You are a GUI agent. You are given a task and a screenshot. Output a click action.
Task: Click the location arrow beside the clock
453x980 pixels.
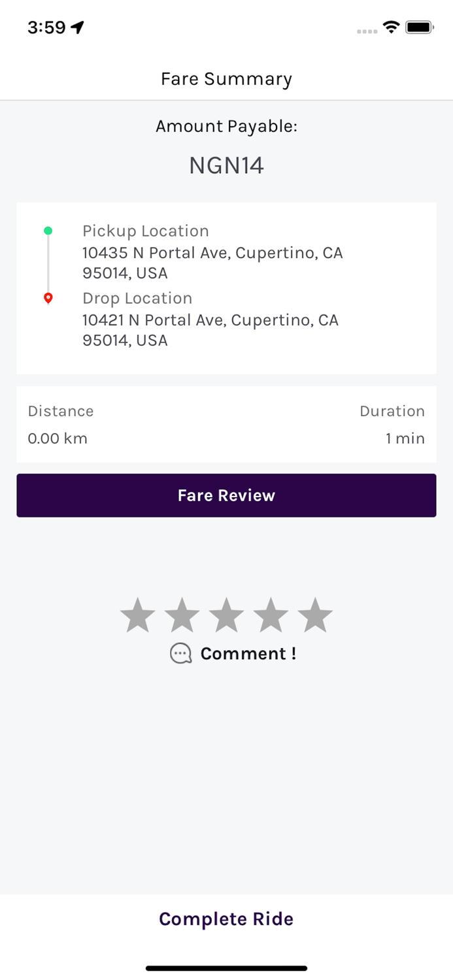click(x=76, y=27)
